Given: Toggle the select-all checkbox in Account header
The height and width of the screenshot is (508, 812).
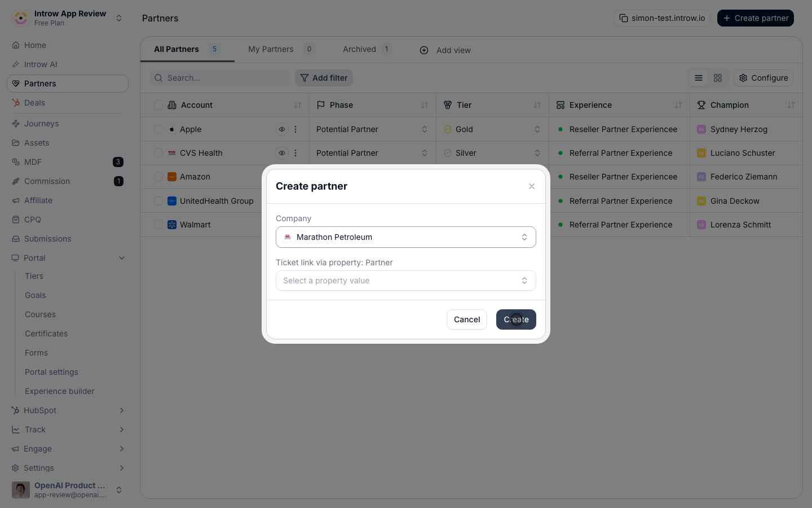Looking at the screenshot, I should pos(158,105).
